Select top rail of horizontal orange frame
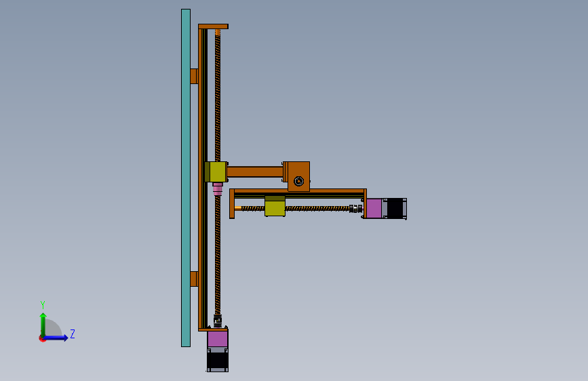The image size is (588, 381). click(x=298, y=191)
